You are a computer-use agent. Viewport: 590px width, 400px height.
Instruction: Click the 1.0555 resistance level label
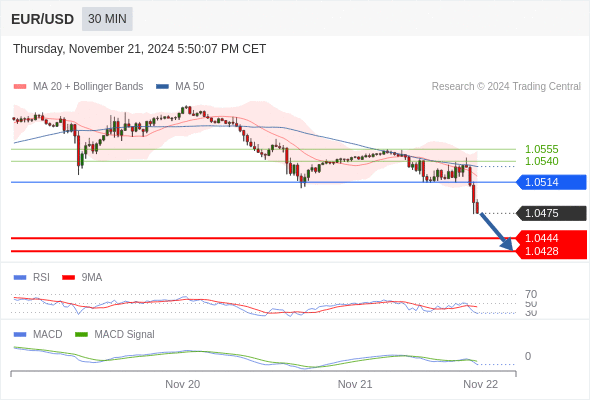point(541,149)
